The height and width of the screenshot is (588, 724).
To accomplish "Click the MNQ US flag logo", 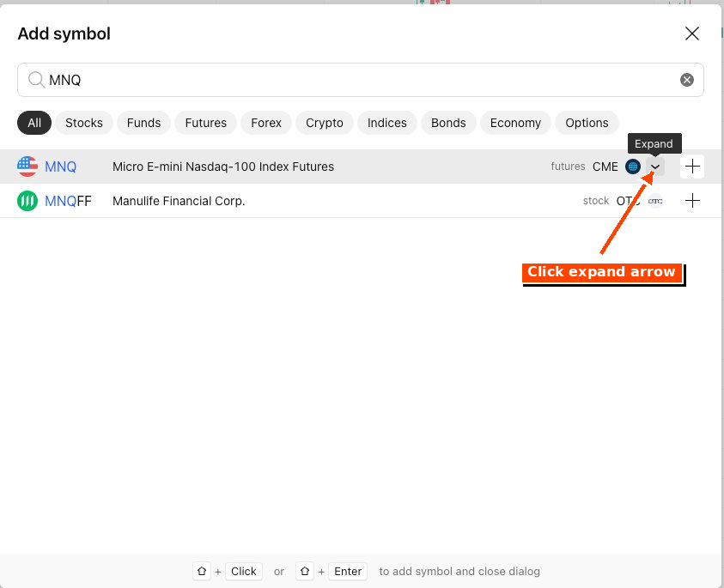I will [x=27, y=167].
